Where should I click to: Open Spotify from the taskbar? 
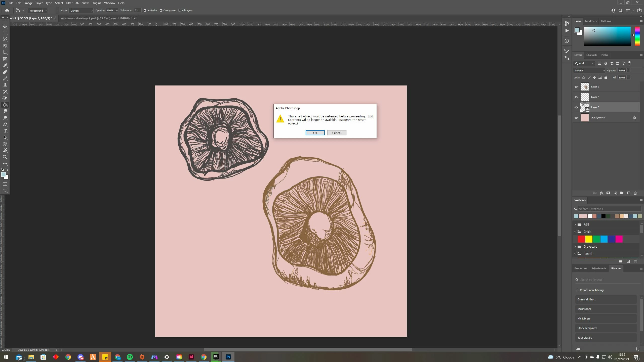(x=130, y=357)
